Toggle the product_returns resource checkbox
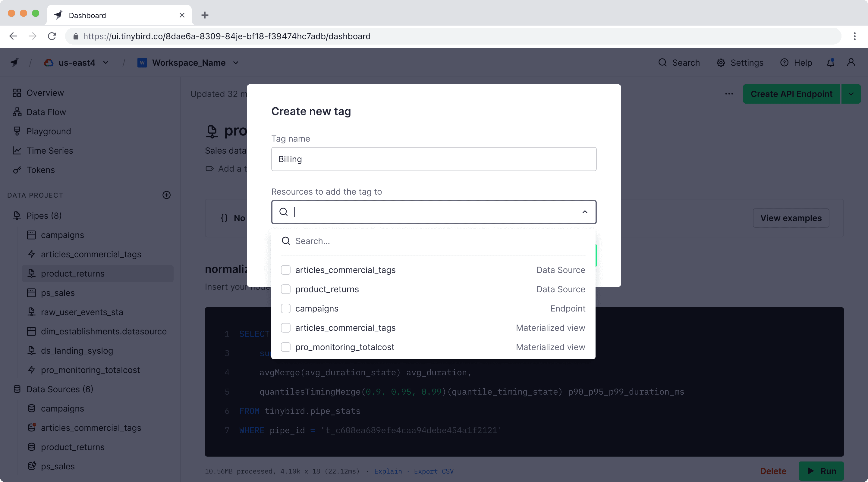Viewport: 868px width, 482px height. (286, 289)
